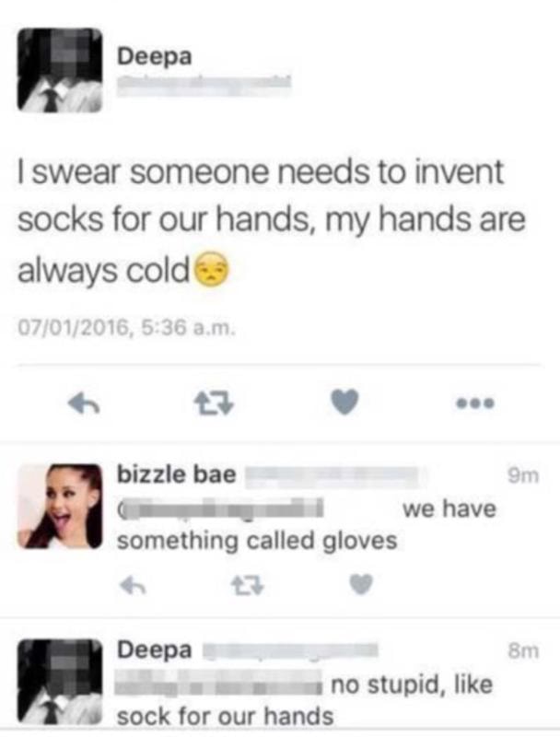The width and height of the screenshot is (560, 737).
Task: Retweet Deepa's socks for hands tweet
Action: [214, 404]
